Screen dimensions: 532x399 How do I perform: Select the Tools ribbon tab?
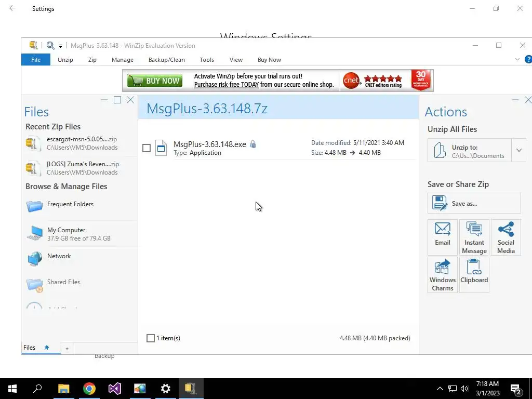tap(207, 60)
